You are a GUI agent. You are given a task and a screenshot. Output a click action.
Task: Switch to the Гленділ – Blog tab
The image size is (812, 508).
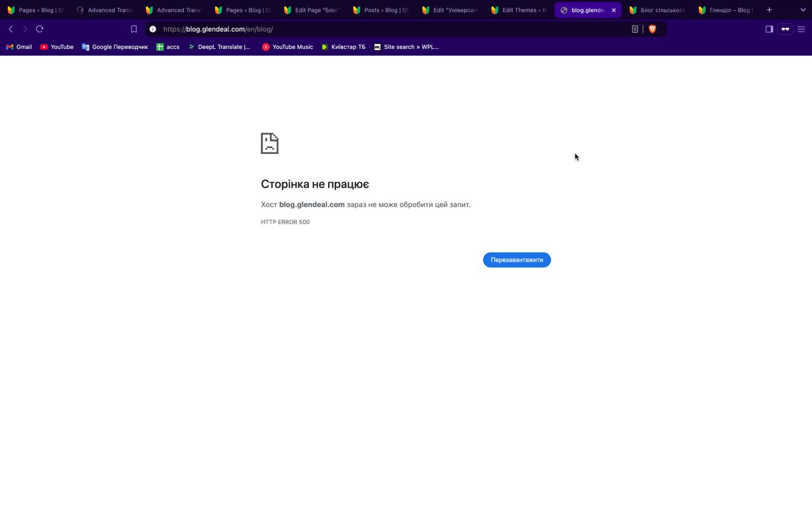click(x=726, y=10)
